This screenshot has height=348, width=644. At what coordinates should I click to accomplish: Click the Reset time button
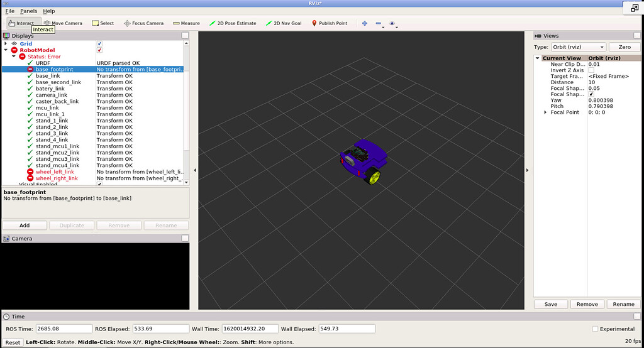pos(13,342)
